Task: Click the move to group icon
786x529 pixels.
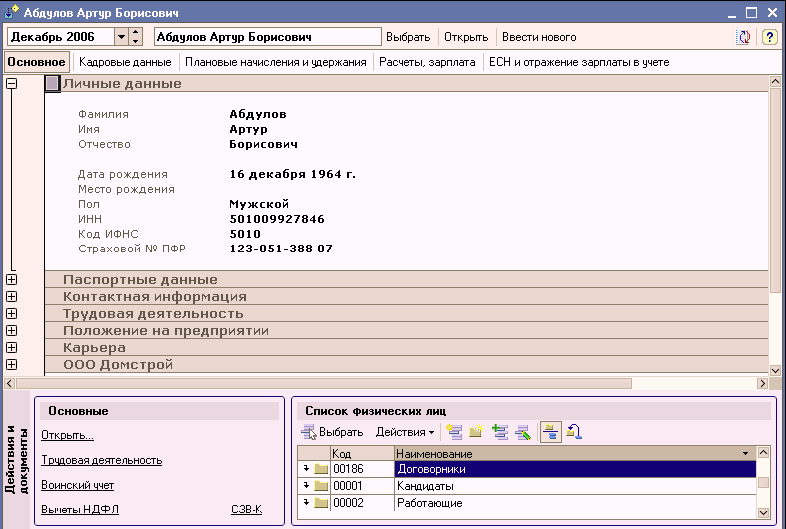Action: click(x=575, y=432)
